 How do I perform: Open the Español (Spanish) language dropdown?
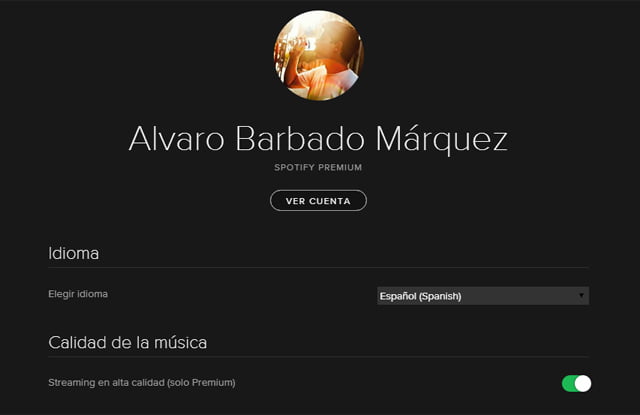(483, 296)
